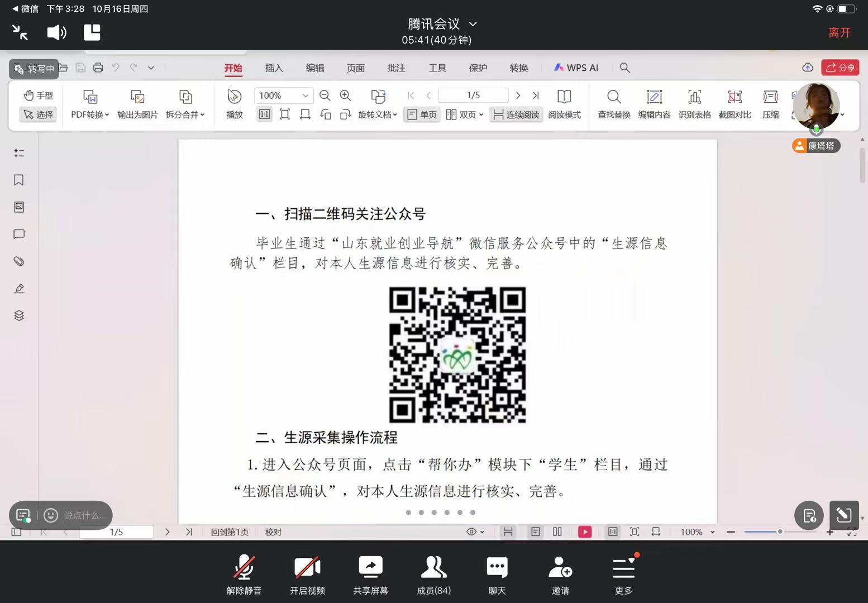Start slideshow with 播放
The width and height of the screenshot is (868, 603).
tap(235, 104)
